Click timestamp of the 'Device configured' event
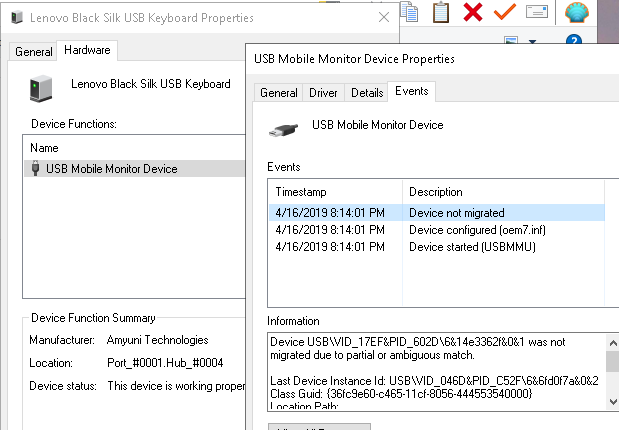 [330, 230]
